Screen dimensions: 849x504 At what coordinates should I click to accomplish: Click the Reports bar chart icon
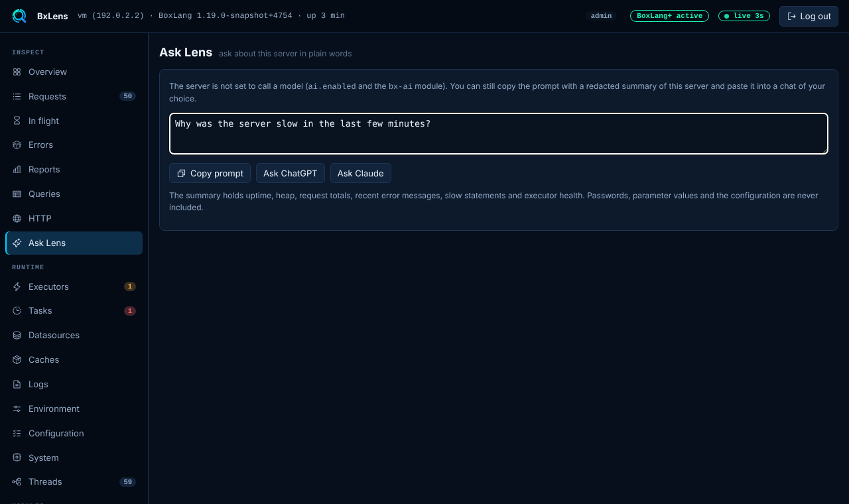tap(17, 169)
